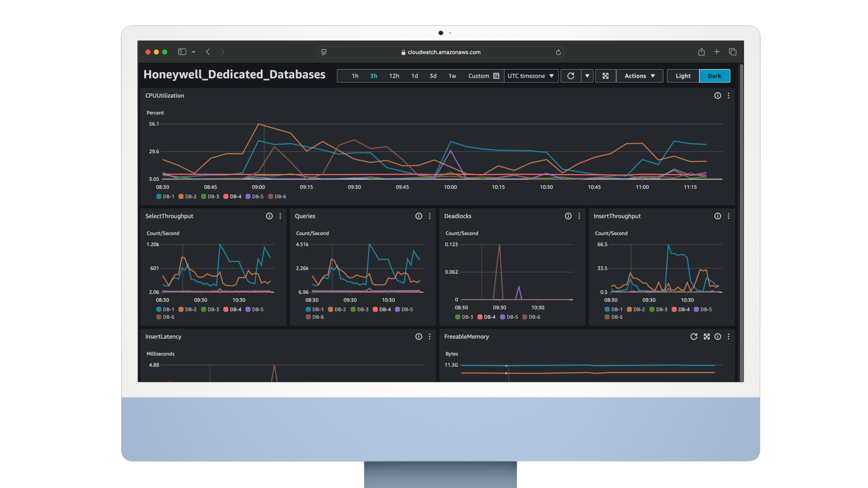Toggle DB-5 series swatch in InsertThroughput legend
868x488 pixels.
[697, 310]
